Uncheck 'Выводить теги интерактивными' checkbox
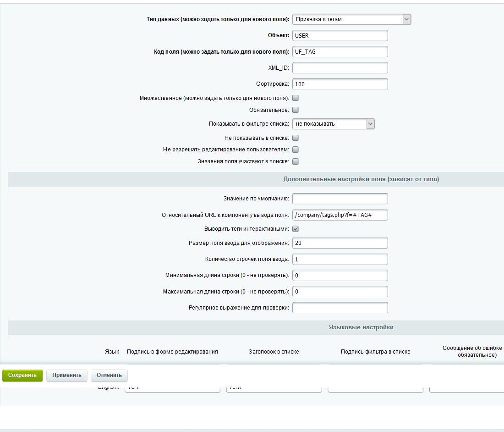 tap(296, 229)
